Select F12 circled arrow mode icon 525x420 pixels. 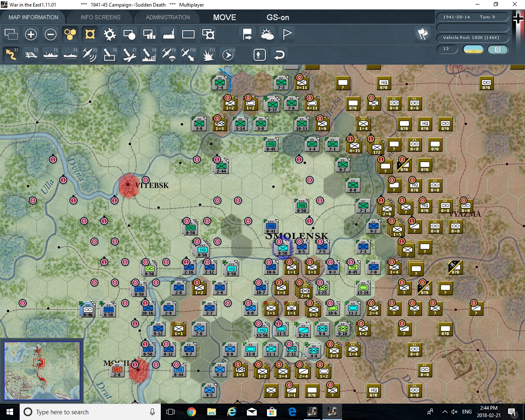click(228, 55)
